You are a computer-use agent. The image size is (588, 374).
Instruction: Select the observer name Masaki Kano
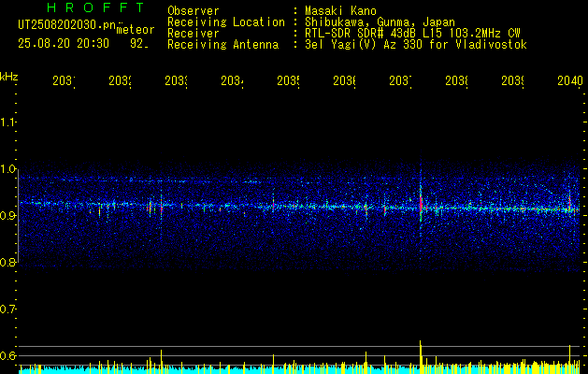click(x=340, y=11)
